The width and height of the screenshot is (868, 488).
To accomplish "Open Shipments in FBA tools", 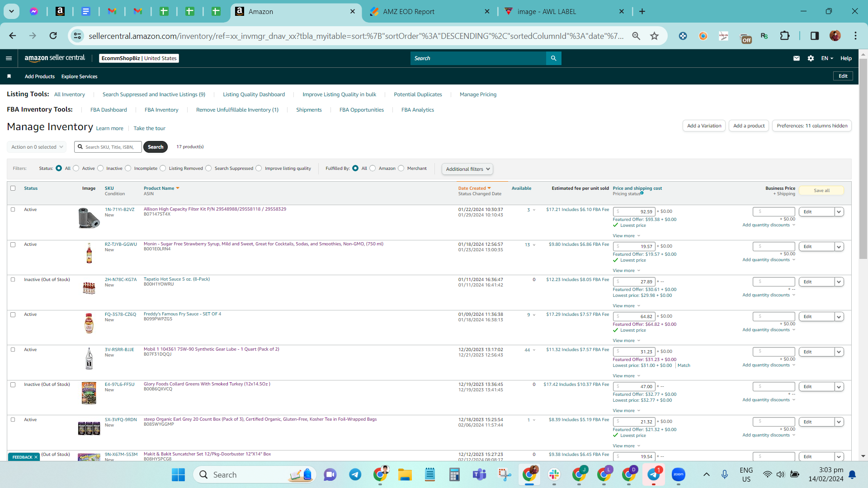I will tap(309, 110).
